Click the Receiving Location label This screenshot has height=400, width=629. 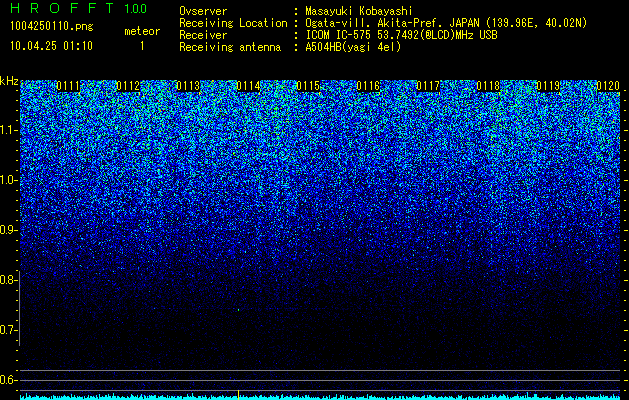233,23
